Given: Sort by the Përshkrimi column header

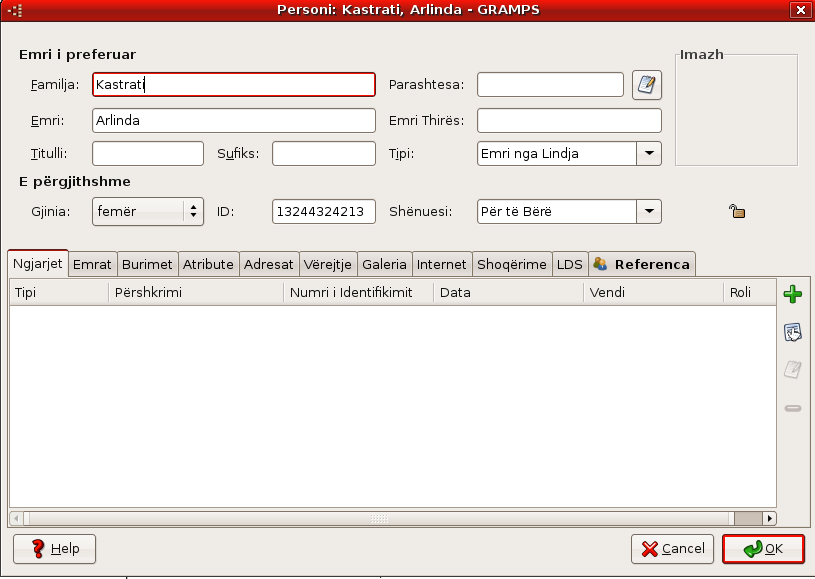Looking at the screenshot, I should coord(196,293).
